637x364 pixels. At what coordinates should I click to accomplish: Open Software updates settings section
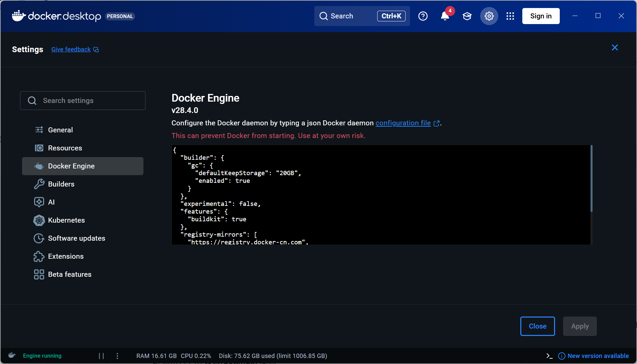tap(83, 238)
